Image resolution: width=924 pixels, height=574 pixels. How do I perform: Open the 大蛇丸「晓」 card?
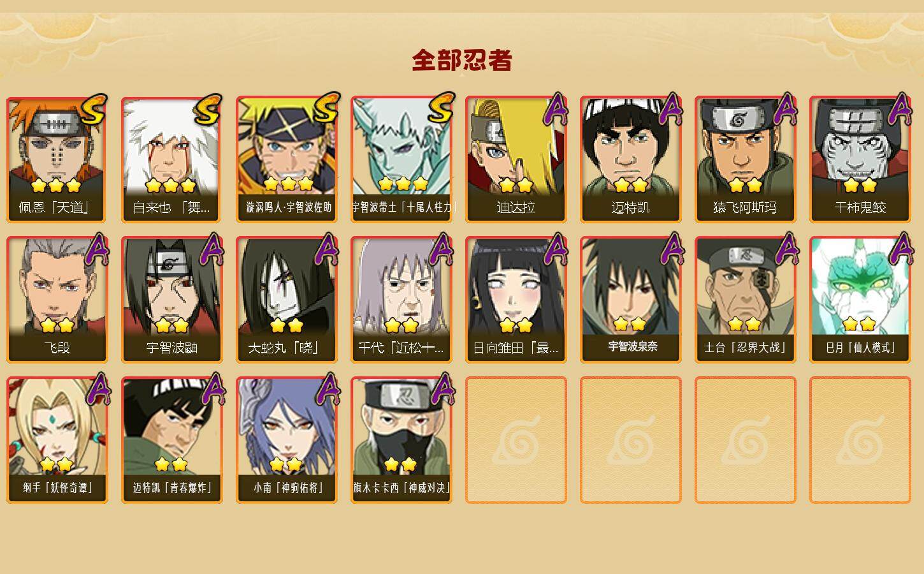click(287, 300)
